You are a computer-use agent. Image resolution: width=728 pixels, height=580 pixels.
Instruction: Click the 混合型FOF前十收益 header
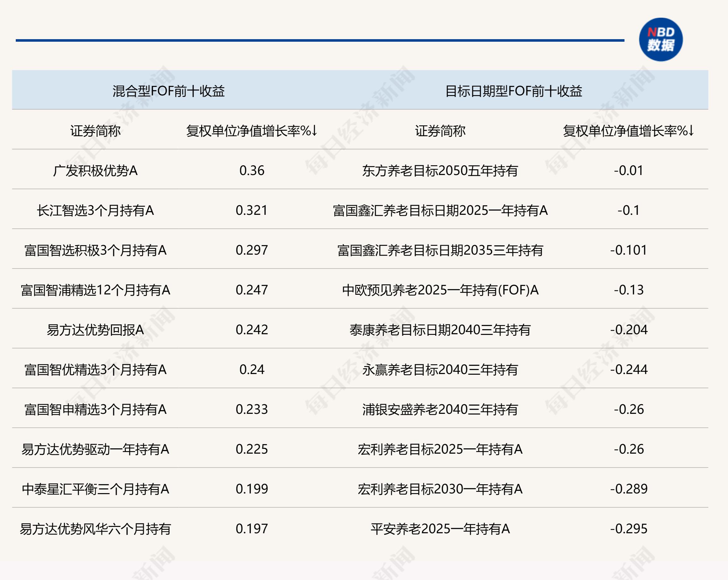(169, 91)
